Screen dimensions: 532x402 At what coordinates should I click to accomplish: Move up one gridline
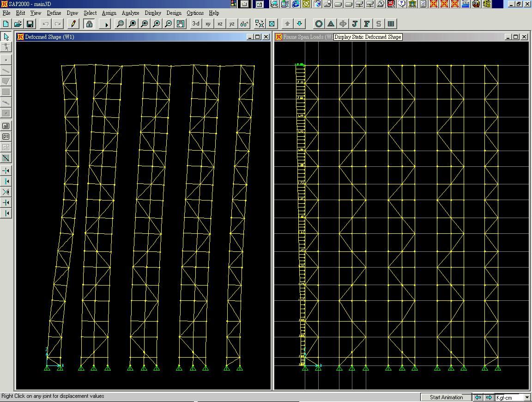click(287, 24)
